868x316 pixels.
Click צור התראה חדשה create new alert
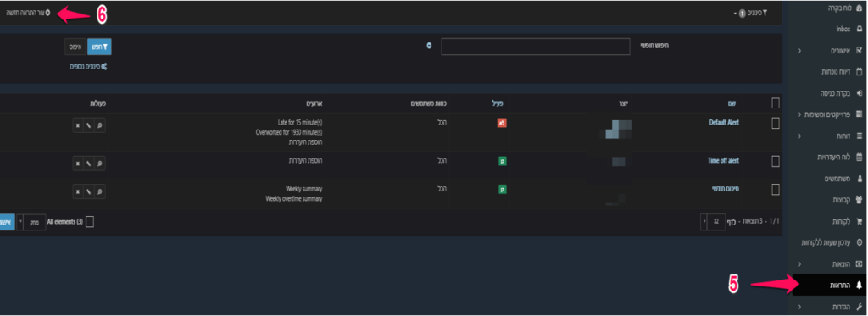tap(28, 12)
